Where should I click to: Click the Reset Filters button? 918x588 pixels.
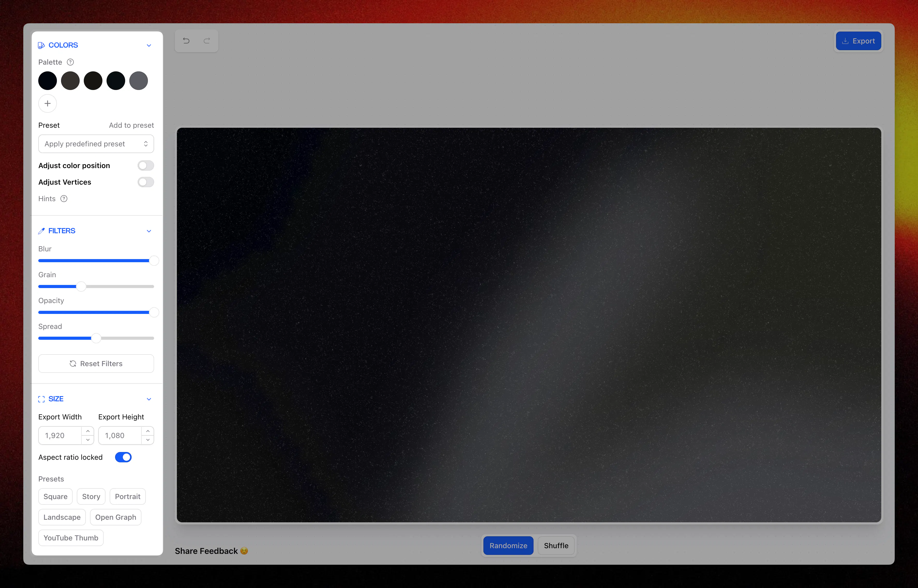click(x=96, y=364)
